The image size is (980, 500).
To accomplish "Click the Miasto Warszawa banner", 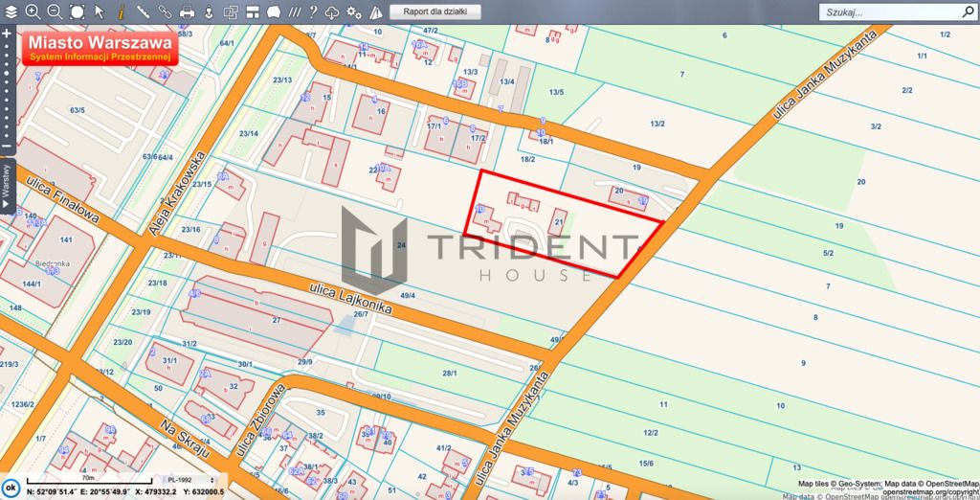I will 100,48.
